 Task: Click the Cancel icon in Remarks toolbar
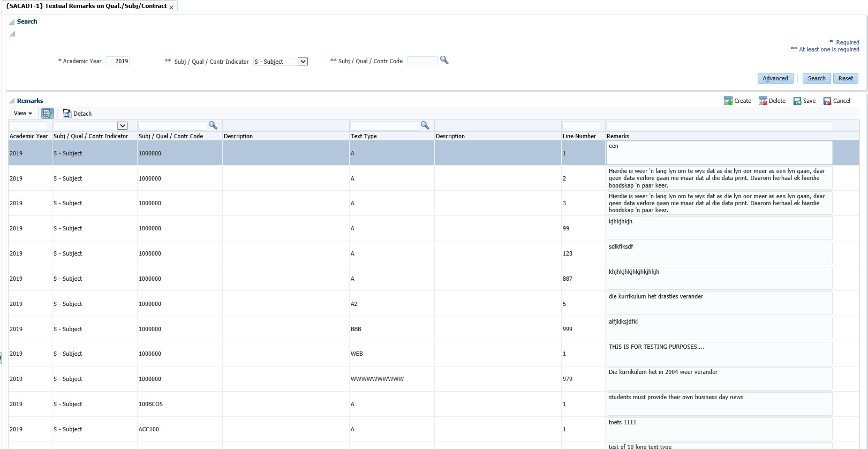click(x=827, y=101)
